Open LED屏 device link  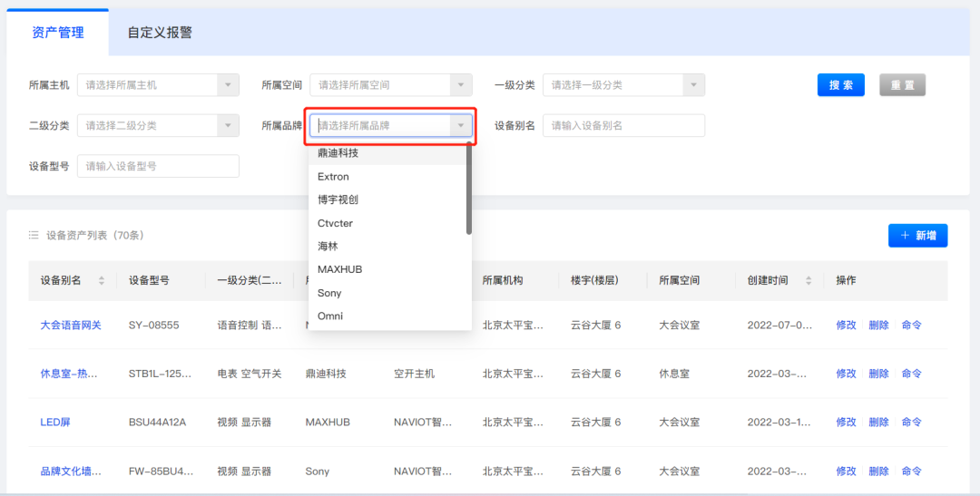point(55,423)
